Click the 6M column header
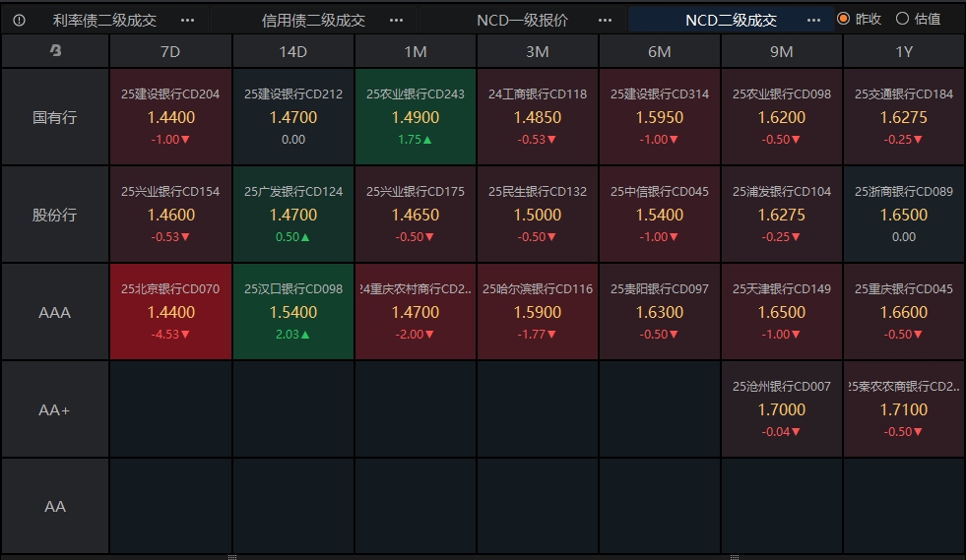 point(659,51)
